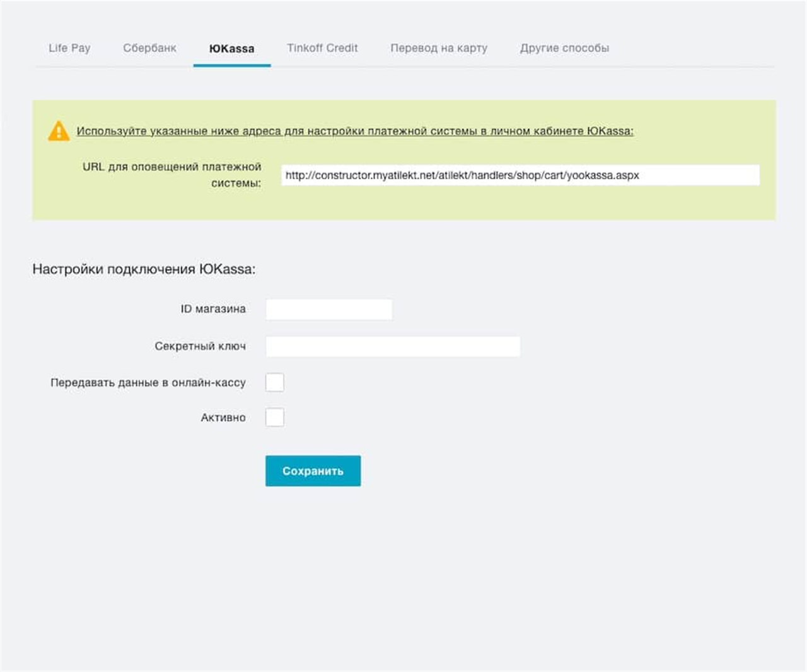The image size is (807, 672).
Task: Click the Секретный ключ label
Action: (x=200, y=346)
